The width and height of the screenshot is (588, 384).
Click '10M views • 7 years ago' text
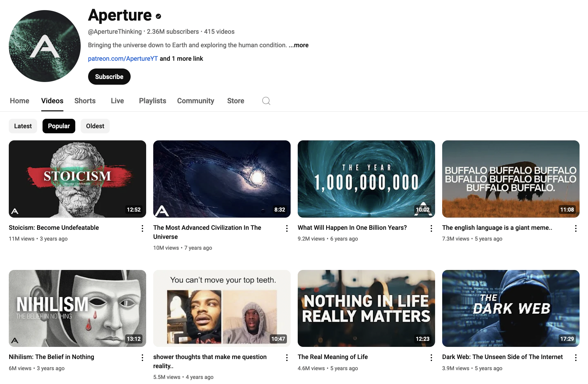(183, 248)
